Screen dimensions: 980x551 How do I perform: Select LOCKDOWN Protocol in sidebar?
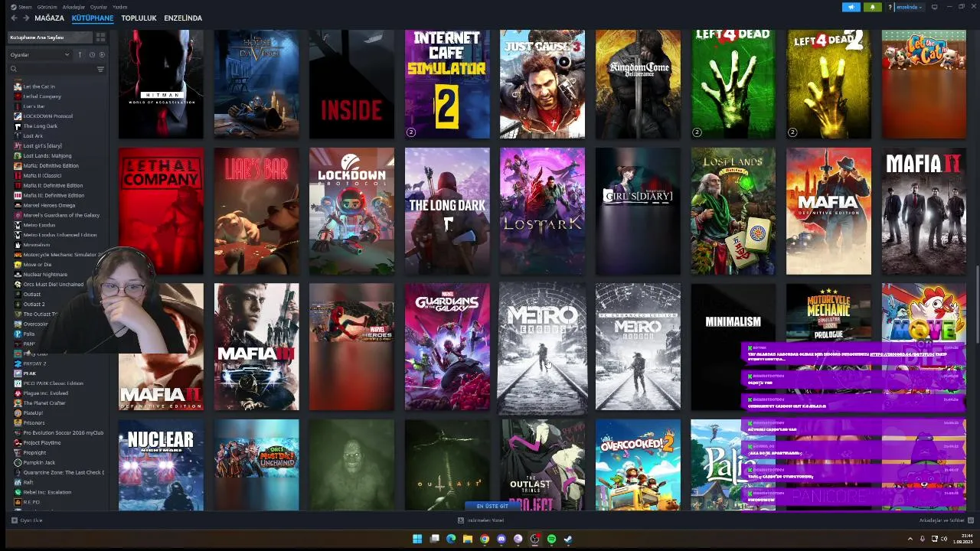[47, 116]
